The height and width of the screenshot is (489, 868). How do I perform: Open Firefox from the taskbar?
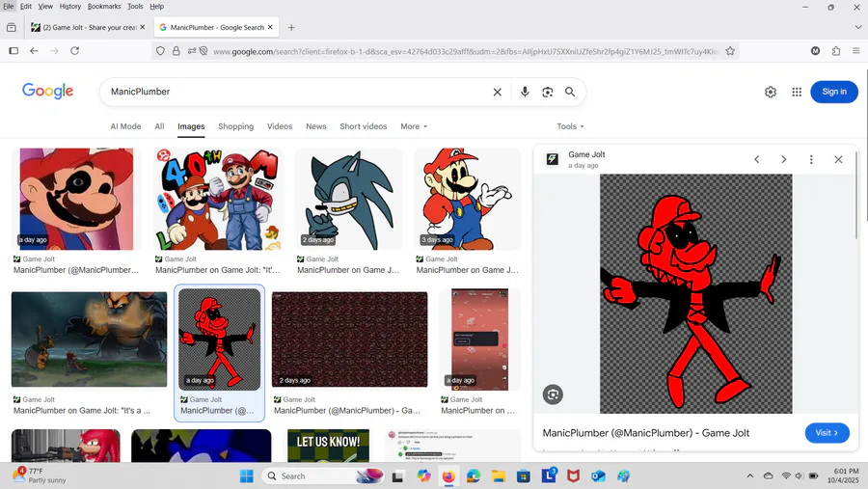(448, 475)
